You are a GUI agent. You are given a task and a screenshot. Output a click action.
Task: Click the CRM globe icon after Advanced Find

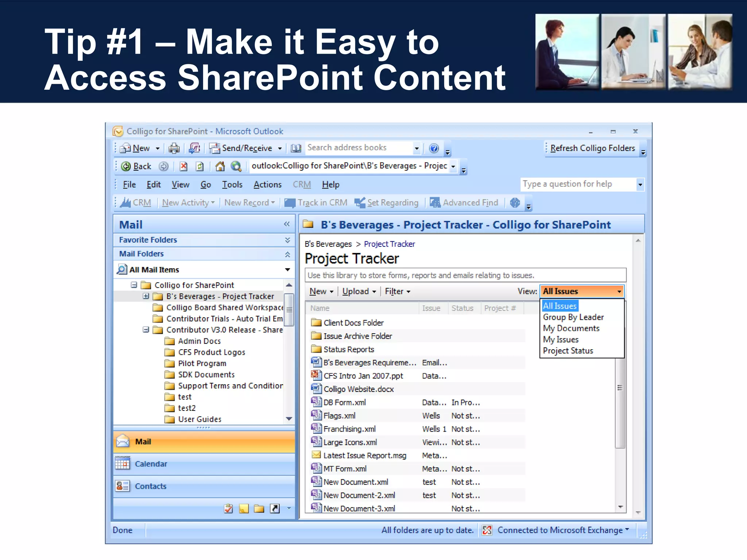(x=515, y=203)
